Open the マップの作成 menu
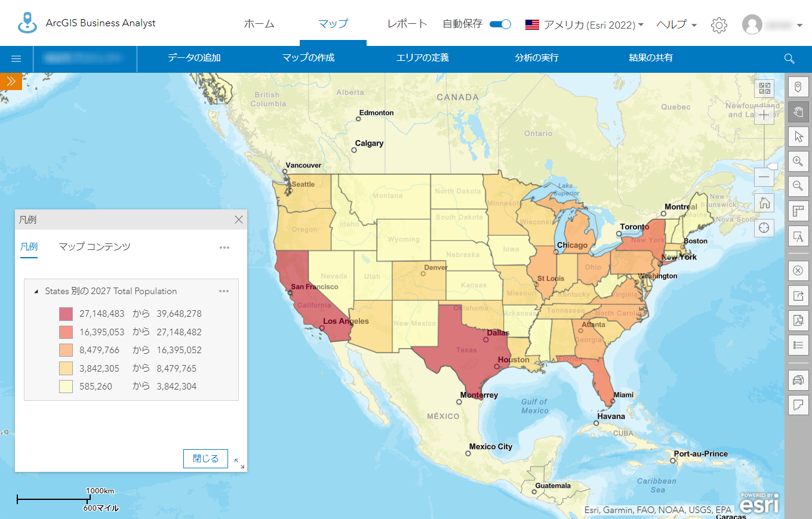The height and width of the screenshot is (519, 812). (x=308, y=58)
